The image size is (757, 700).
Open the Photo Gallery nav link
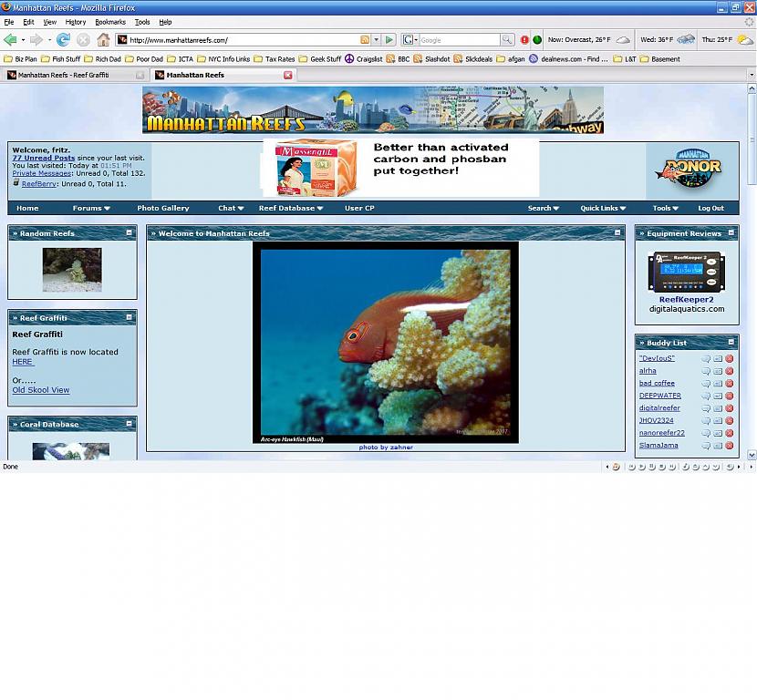click(163, 208)
